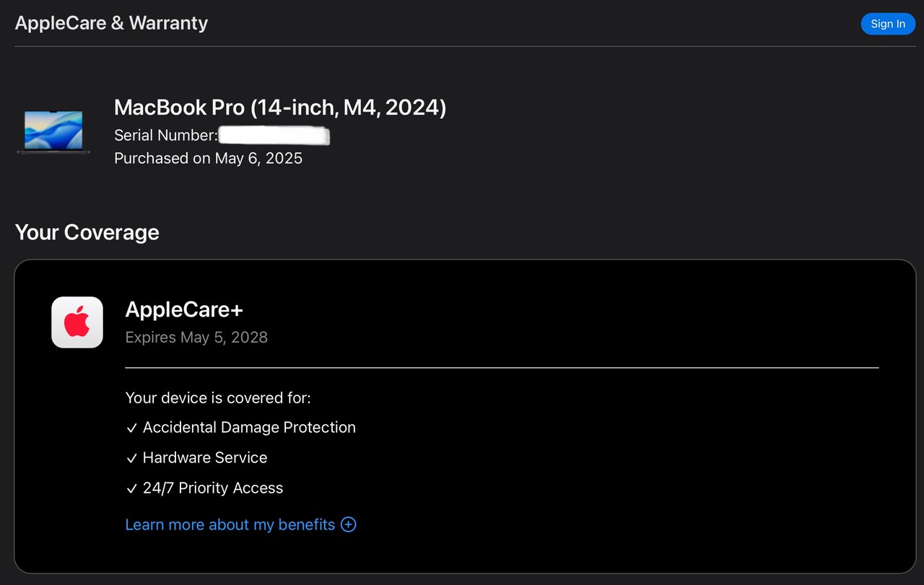Viewport: 924px width, 585px height.
Task: Click the AppleCare & Warranty page title
Action: coord(111,23)
